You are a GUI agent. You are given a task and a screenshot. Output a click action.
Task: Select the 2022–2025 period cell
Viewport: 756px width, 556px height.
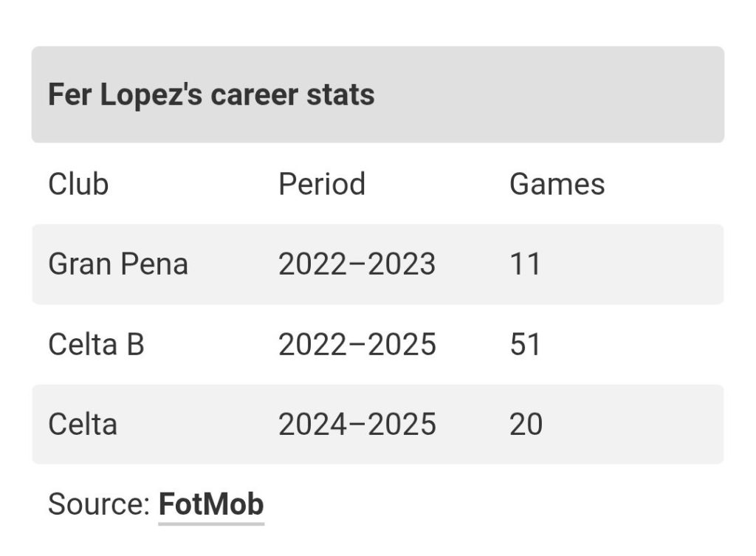357,344
